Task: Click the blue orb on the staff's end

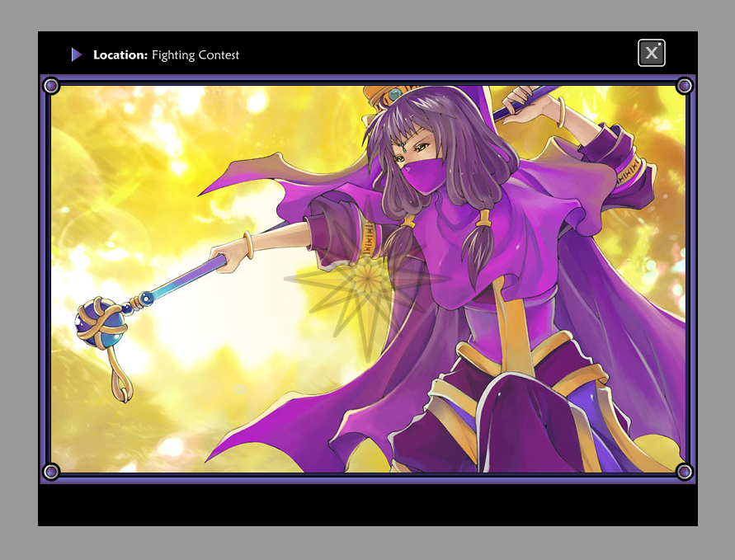Action: pos(98,322)
